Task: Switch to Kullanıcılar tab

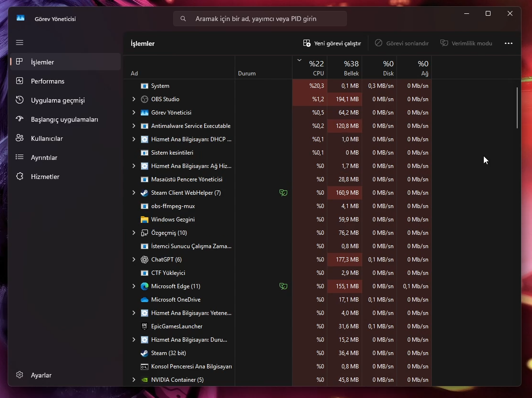Action: tap(65, 138)
